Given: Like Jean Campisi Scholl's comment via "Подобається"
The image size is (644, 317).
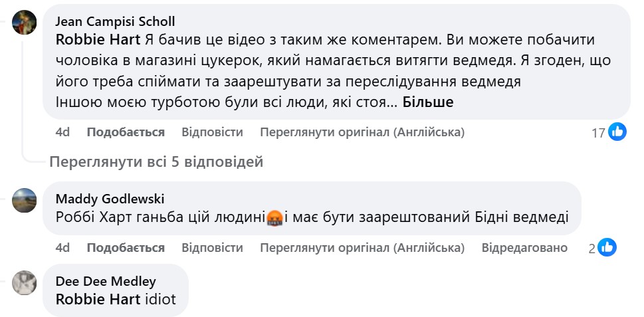Looking at the screenshot, I should coord(126,132).
